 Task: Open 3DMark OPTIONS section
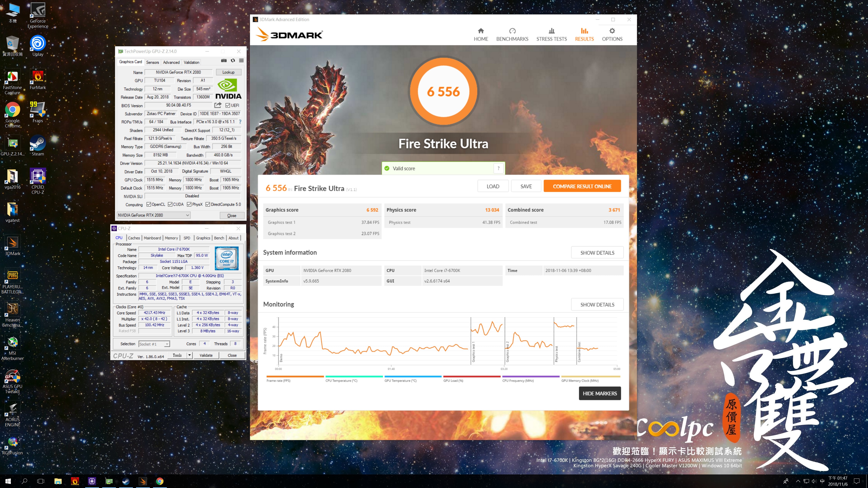[612, 35]
